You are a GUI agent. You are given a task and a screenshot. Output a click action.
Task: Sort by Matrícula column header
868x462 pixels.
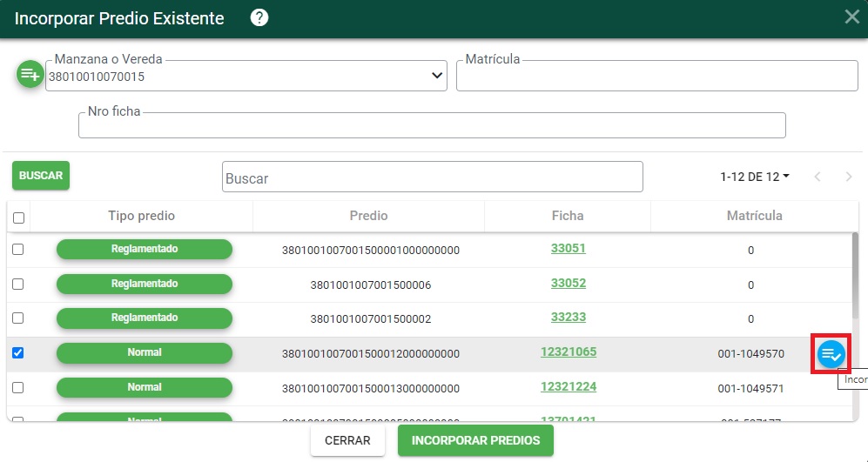(755, 216)
